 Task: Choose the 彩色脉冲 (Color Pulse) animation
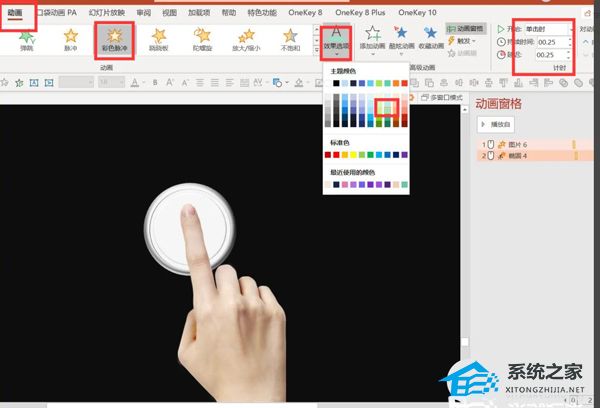tap(114, 41)
